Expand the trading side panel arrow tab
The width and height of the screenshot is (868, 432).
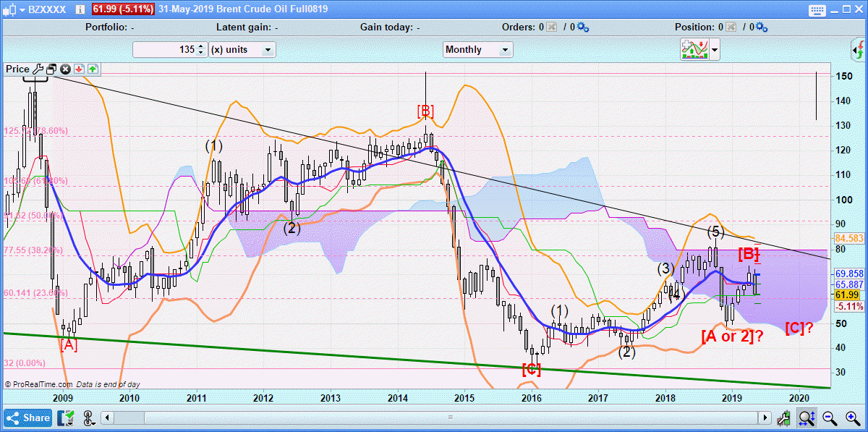pyautogui.click(x=859, y=50)
